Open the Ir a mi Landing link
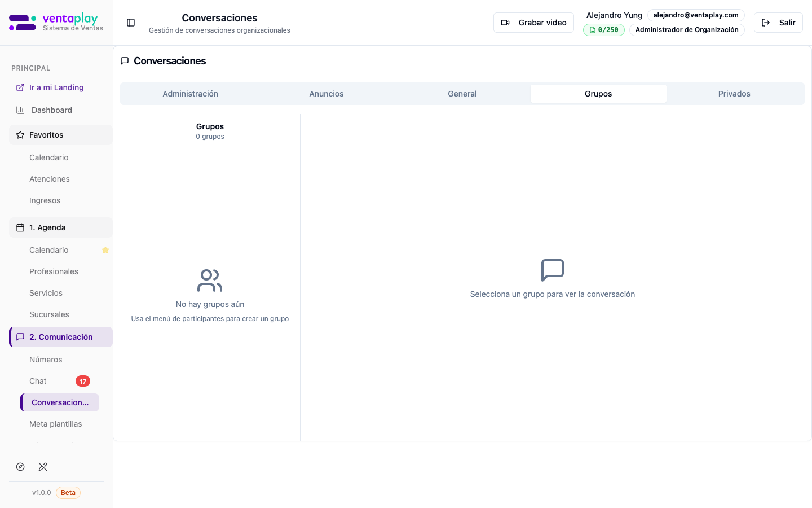Screen dimensions: 812x508 tap(56, 87)
